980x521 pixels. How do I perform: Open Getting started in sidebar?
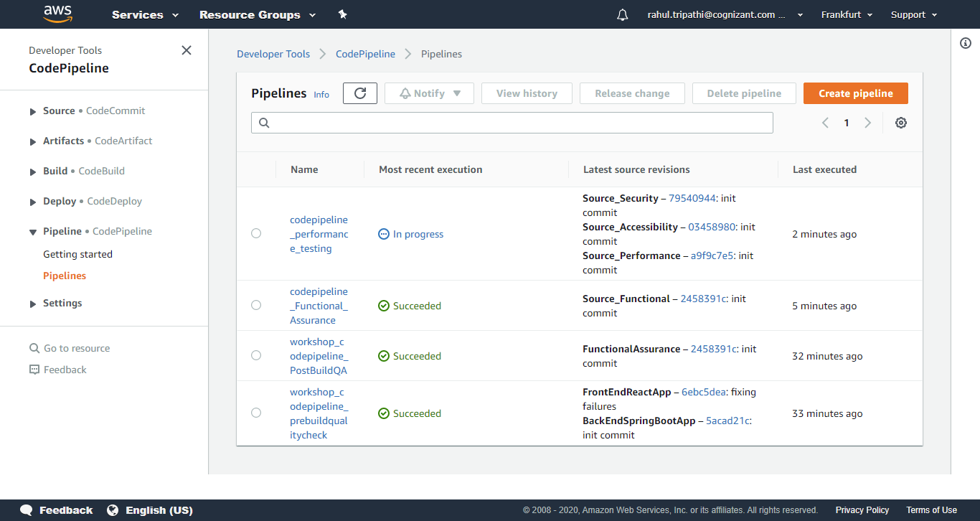pyautogui.click(x=77, y=254)
